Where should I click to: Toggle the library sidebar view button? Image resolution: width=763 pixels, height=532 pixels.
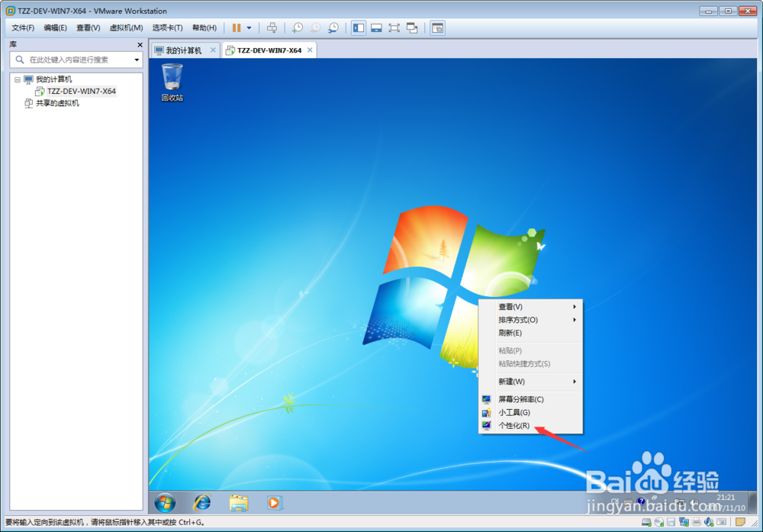coord(359,27)
